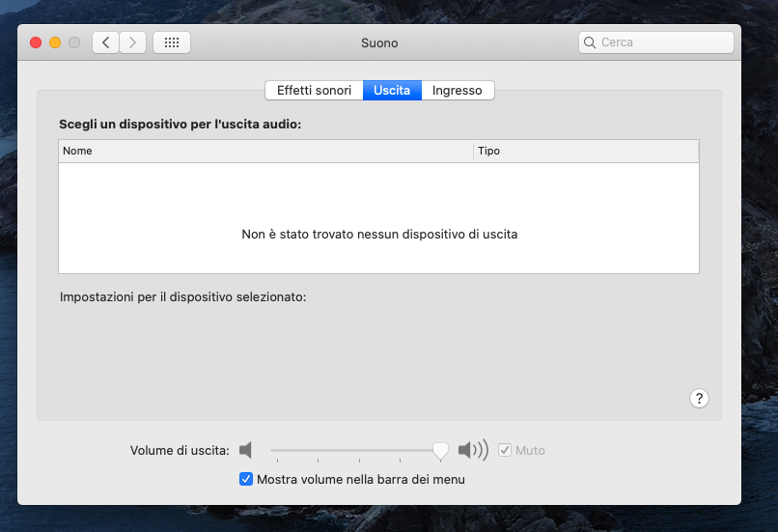Sort by the Nome column header
The width and height of the screenshot is (778, 532).
click(266, 151)
